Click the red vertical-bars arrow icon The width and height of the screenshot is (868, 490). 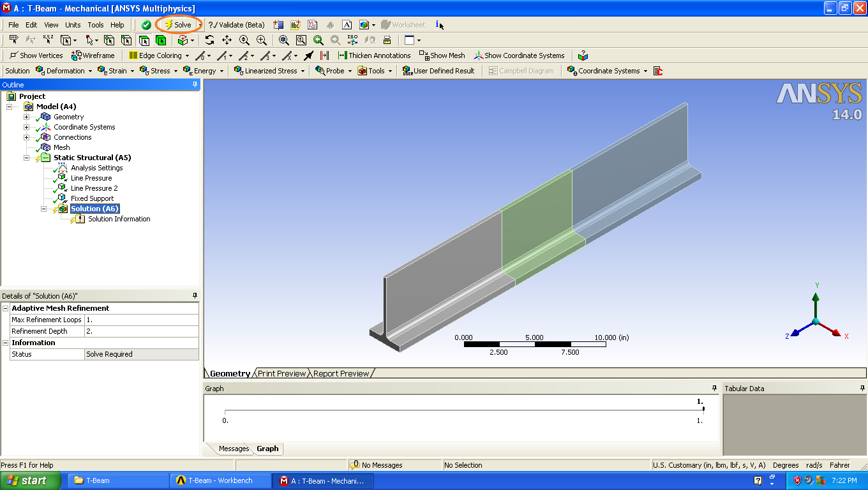point(324,56)
